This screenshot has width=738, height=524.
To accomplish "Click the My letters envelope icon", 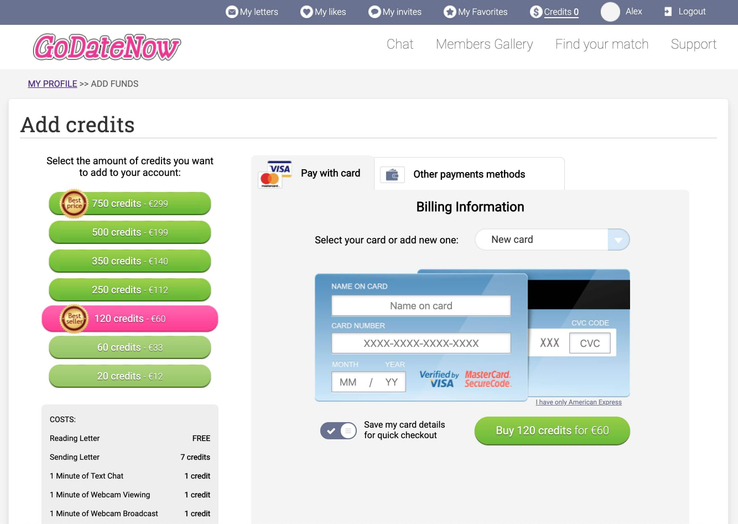I will click(x=232, y=12).
